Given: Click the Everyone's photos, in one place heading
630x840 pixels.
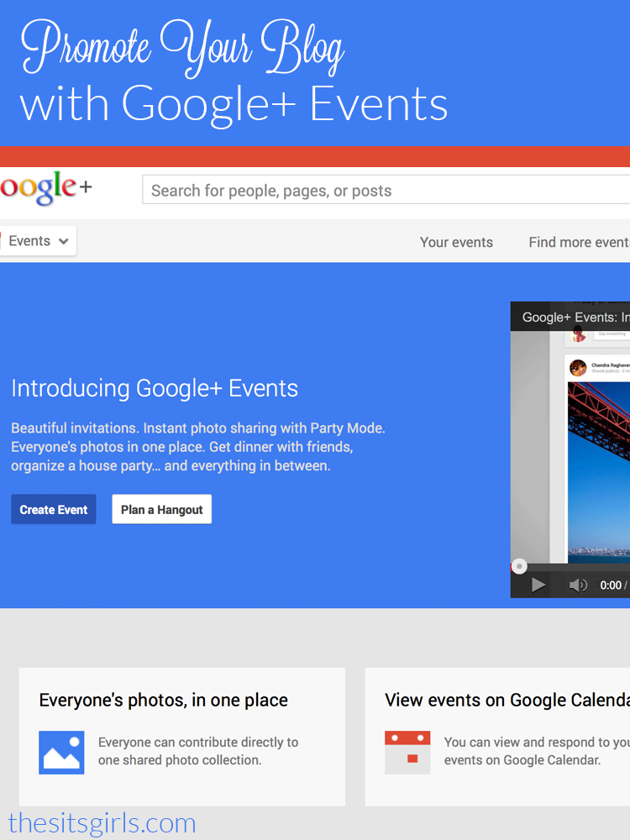Looking at the screenshot, I should click(x=164, y=701).
